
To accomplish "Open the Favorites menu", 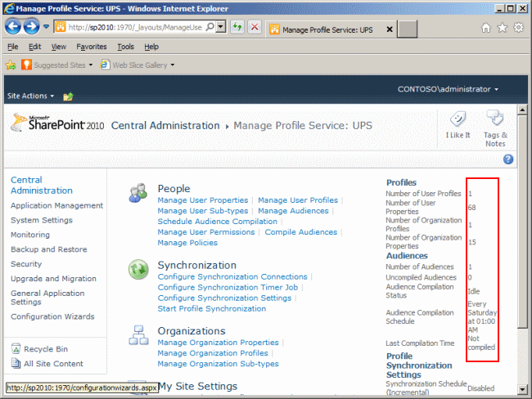I will click(x=92, y=47).
